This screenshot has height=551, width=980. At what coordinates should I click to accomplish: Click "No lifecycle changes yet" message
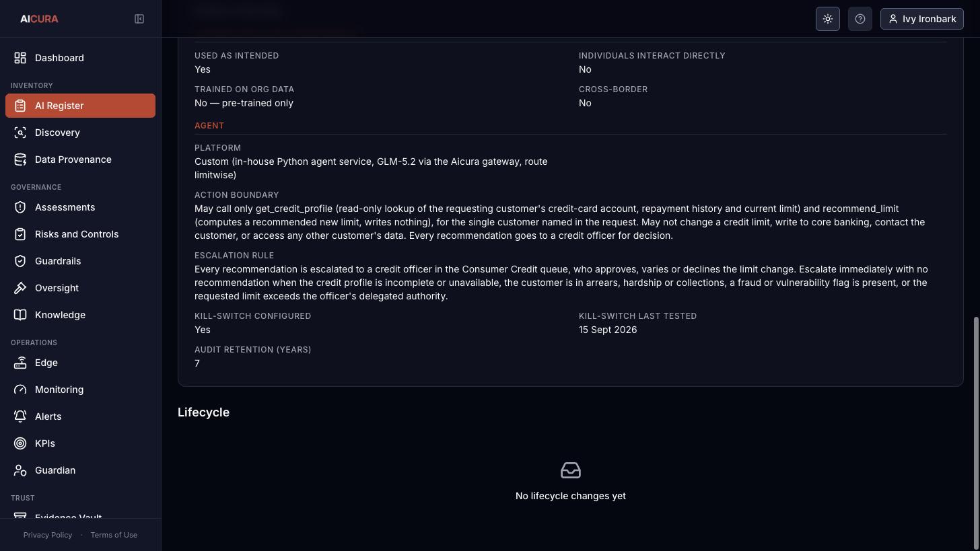[x=571, y=496]
